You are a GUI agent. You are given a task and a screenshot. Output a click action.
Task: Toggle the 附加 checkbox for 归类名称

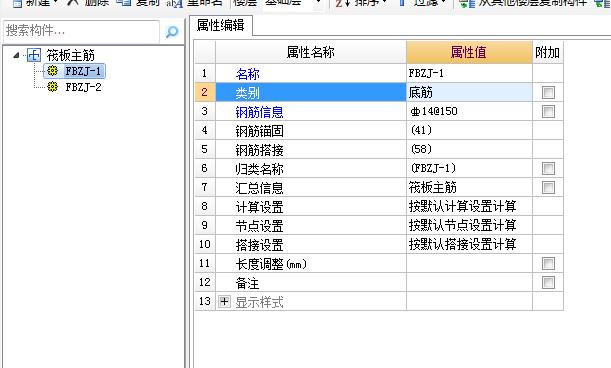[x=548, y=168]
